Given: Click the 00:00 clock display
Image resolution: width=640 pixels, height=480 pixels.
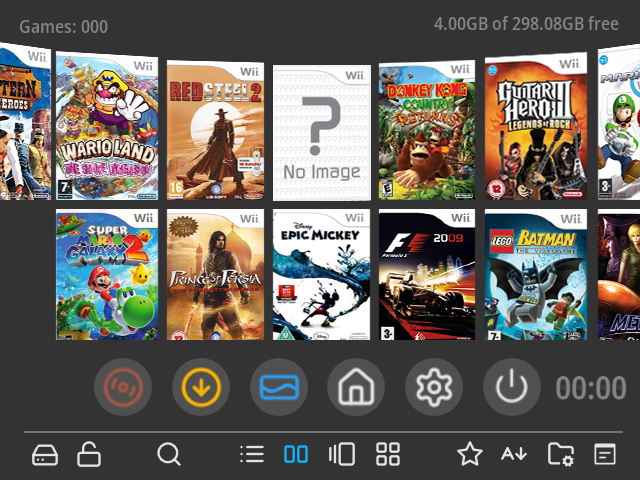Looking at the screenshot, I should [x=591, y=388].
